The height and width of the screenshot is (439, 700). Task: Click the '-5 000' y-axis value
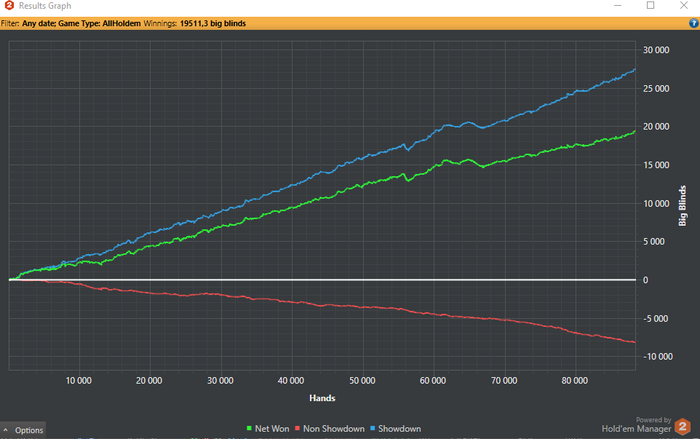point(655,318)
